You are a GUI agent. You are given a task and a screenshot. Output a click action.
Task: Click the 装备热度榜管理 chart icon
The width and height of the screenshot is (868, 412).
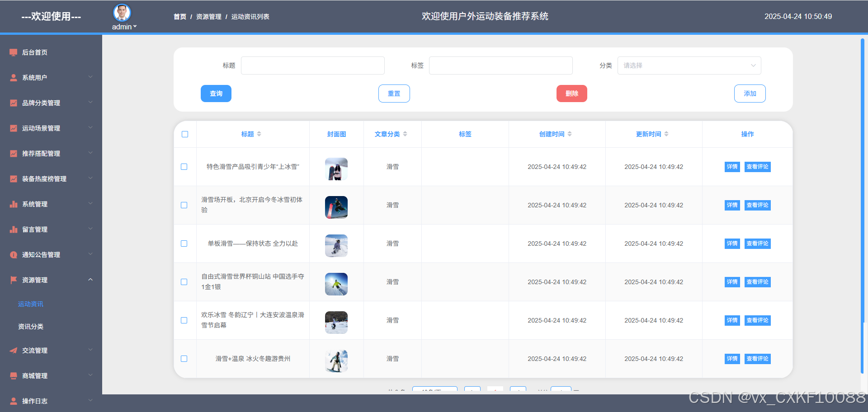click(x=14, y=179)
